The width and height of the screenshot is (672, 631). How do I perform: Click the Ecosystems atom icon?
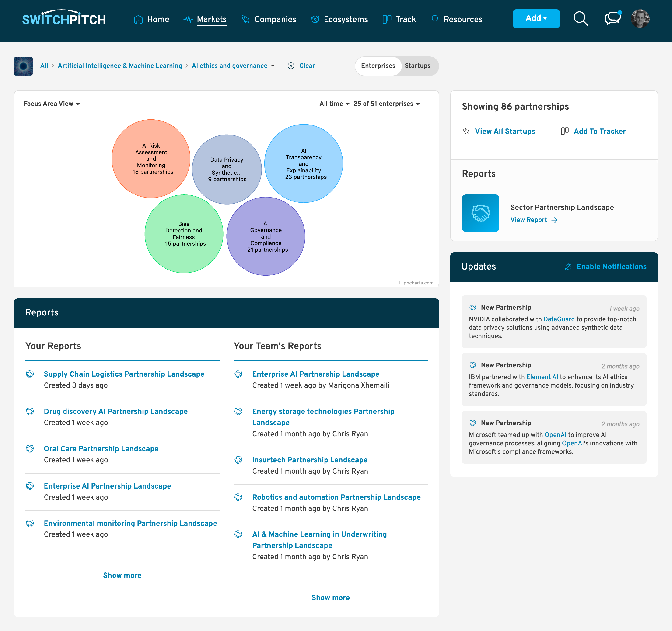coord(315,19)
